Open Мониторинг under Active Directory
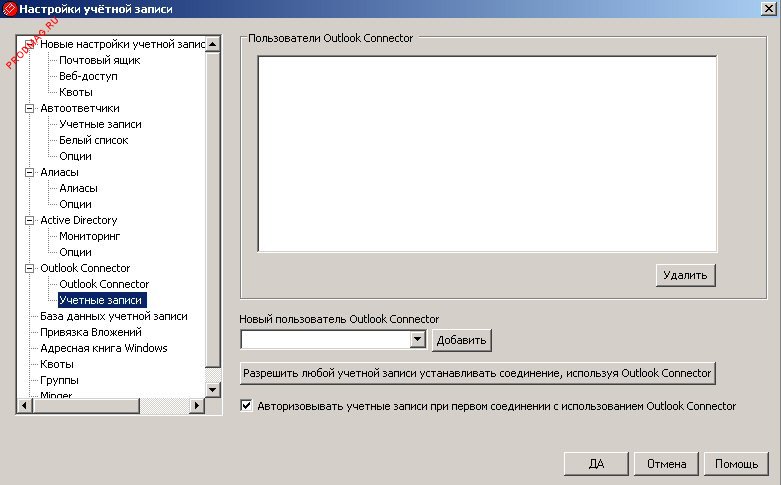This screenshot has width=781, height=485. coord(89,236)
